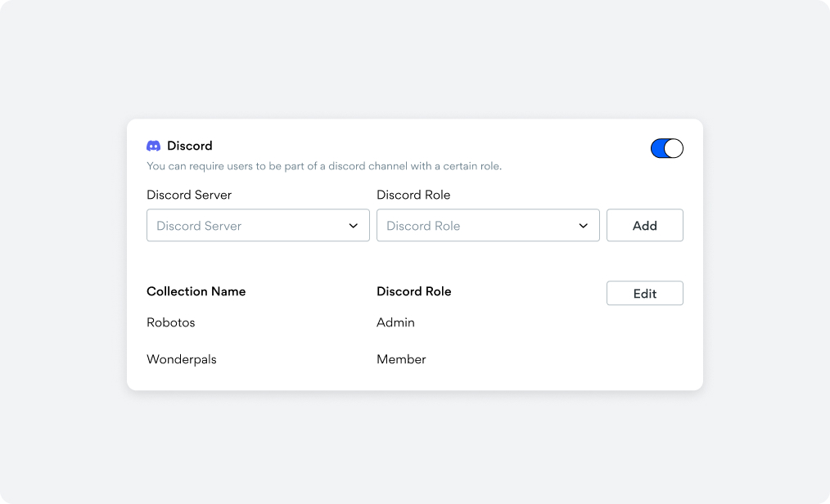Viewport: 830px width, 504px height.
Task: Click the Member role entry
Action: pos(401,359)
